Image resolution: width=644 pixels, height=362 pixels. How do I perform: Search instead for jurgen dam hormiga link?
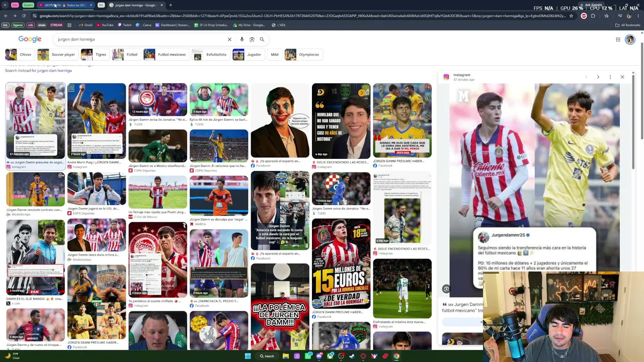(x=54, y=71)
